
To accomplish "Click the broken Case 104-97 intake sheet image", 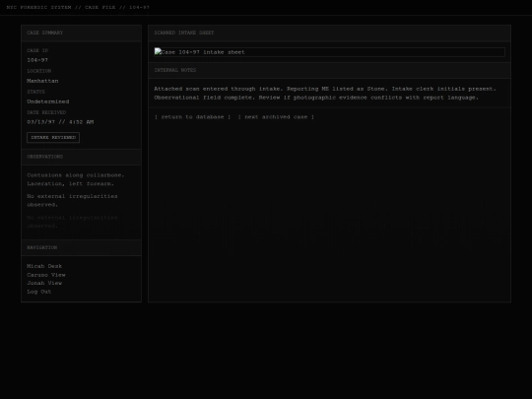I will pyautogui.click(x=329, y=52).
